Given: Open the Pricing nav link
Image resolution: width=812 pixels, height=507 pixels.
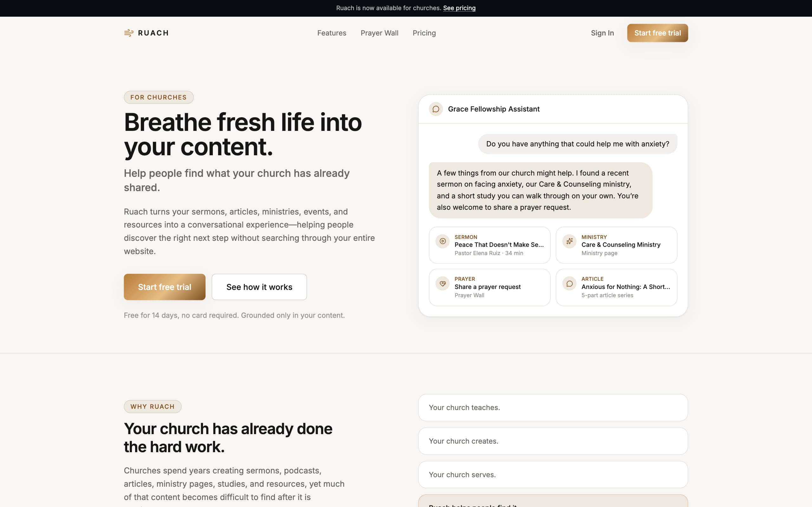Looking at the screenshot, I should coord(424,33).
